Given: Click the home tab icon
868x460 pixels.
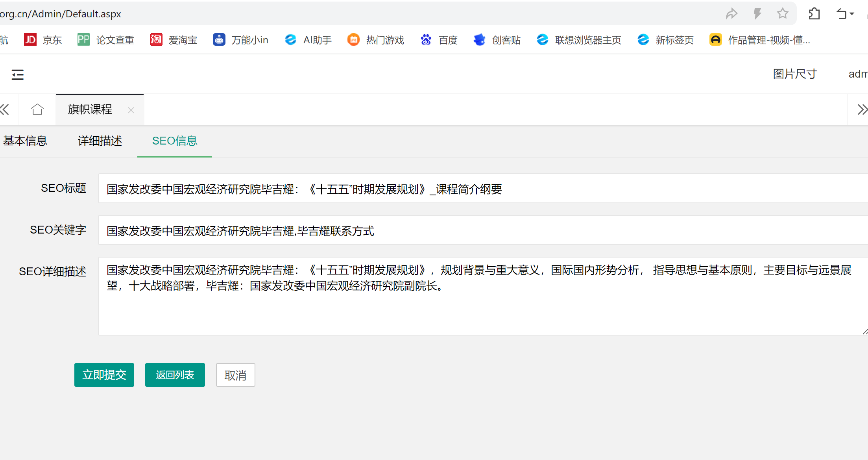Looking at the screenshot, I should click(37, 109).
